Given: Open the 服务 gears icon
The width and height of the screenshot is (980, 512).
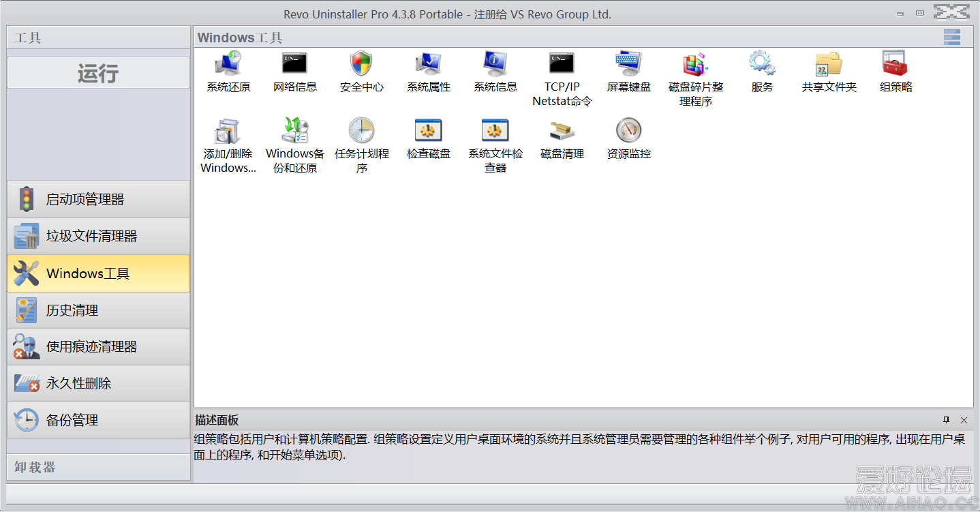Looking at the screenshot, I should click(x=763, y=64).
